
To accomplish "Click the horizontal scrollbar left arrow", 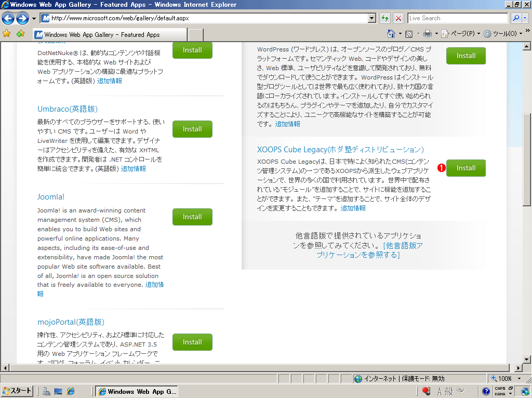I will pos(5,368).
